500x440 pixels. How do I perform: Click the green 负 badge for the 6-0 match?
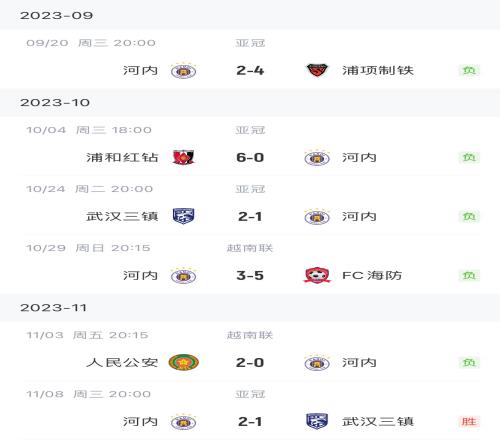point(469,157)
